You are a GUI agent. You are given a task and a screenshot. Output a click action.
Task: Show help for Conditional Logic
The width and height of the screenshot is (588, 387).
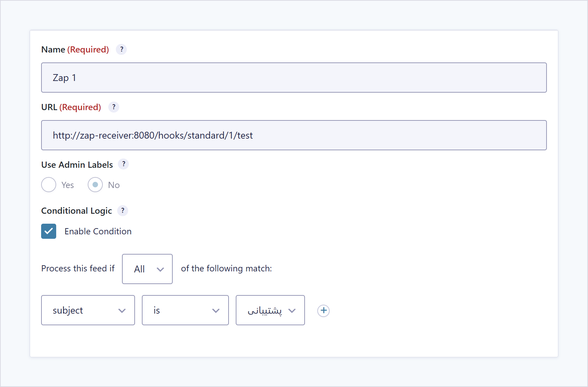point(123,211)
